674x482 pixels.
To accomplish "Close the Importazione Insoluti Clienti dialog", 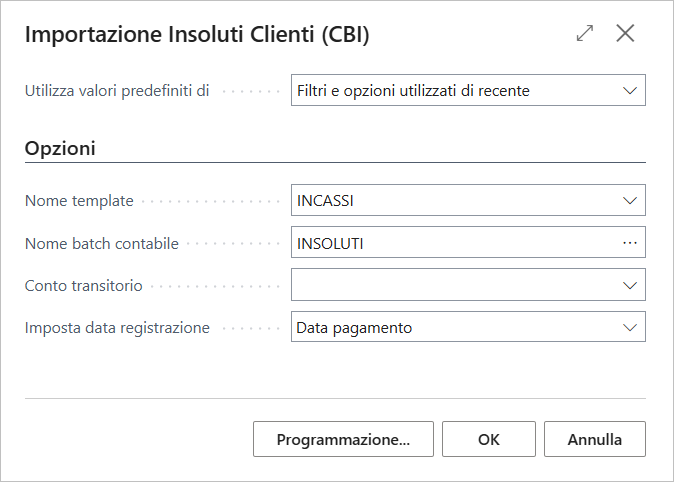I will 625,33.
